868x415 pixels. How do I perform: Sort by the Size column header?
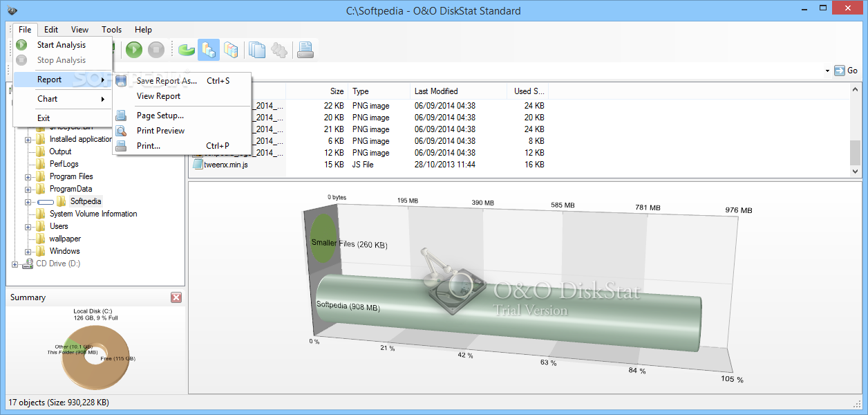point(317,91)
